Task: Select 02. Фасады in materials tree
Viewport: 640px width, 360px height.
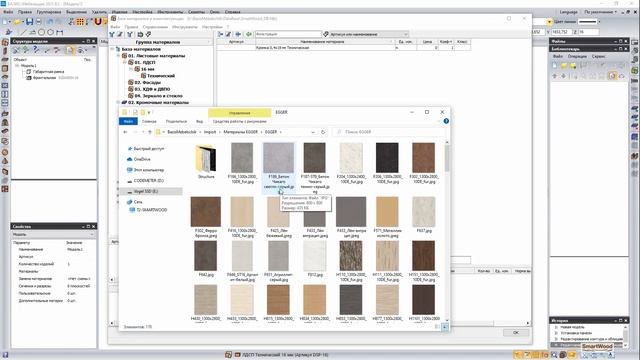Action: 147,82
